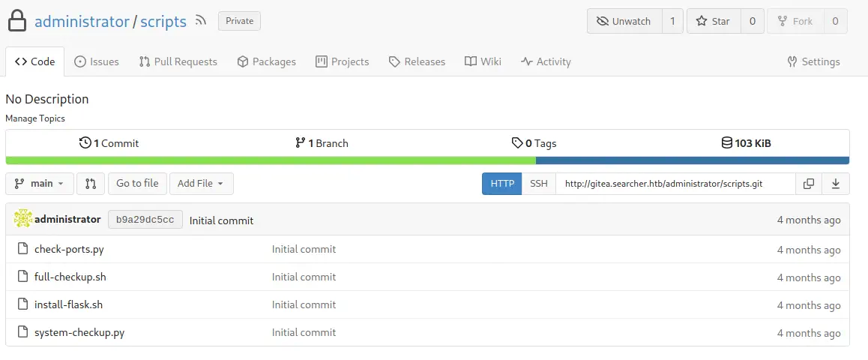Open the Issues tab
The width and height of the screenshot is (868, 360).
point(97,61)
